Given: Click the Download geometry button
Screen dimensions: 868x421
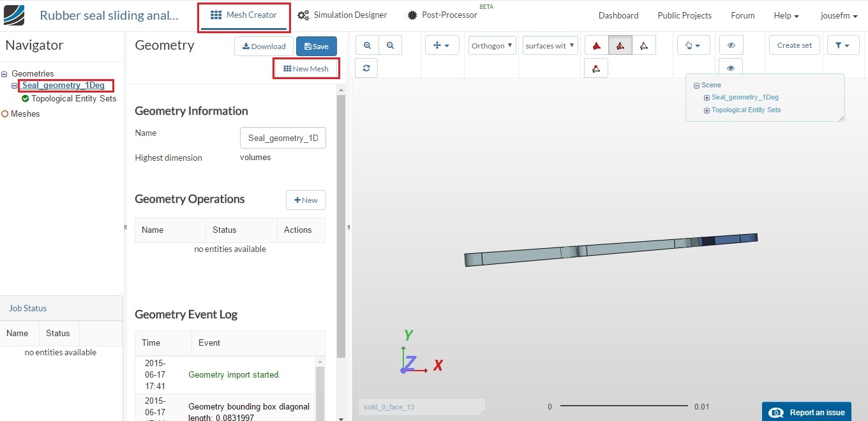Looking at the screenshot, I should (x=264, y=46).
